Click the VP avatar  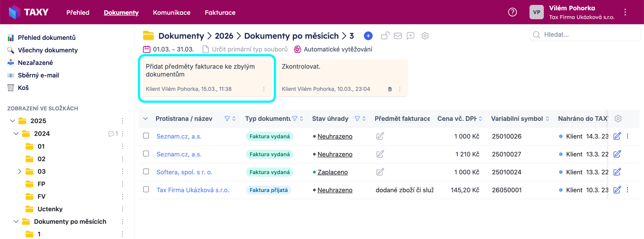pos(537,12)
